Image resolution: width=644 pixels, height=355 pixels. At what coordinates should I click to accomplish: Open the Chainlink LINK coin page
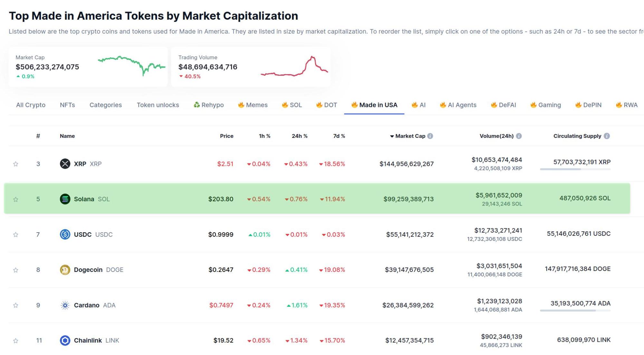pos(88,340)
